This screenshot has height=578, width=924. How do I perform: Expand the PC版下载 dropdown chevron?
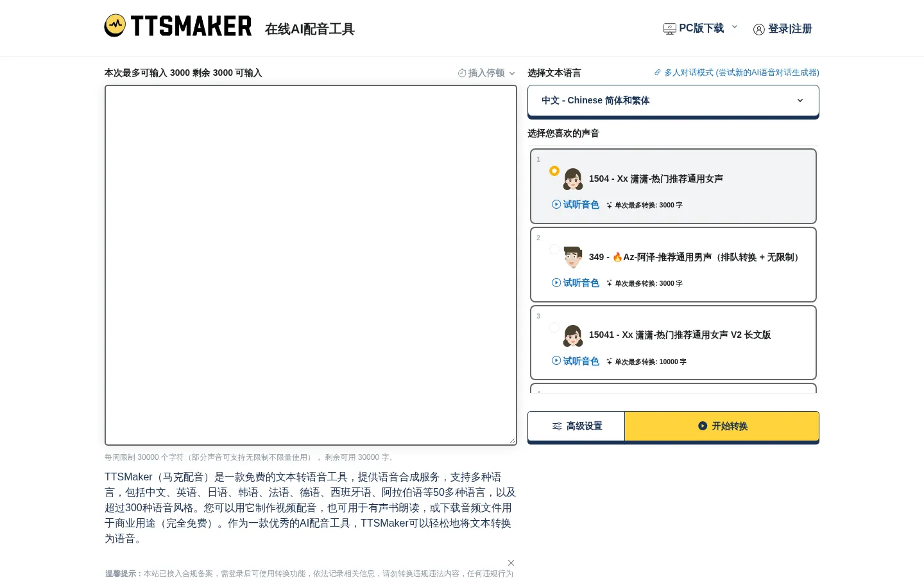point(735,27)
